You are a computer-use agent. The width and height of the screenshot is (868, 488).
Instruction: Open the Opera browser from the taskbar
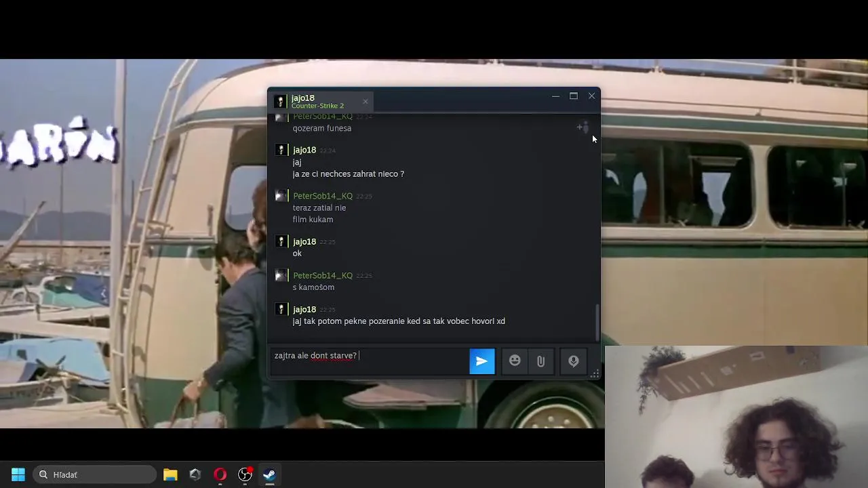(x=220, y=474)
